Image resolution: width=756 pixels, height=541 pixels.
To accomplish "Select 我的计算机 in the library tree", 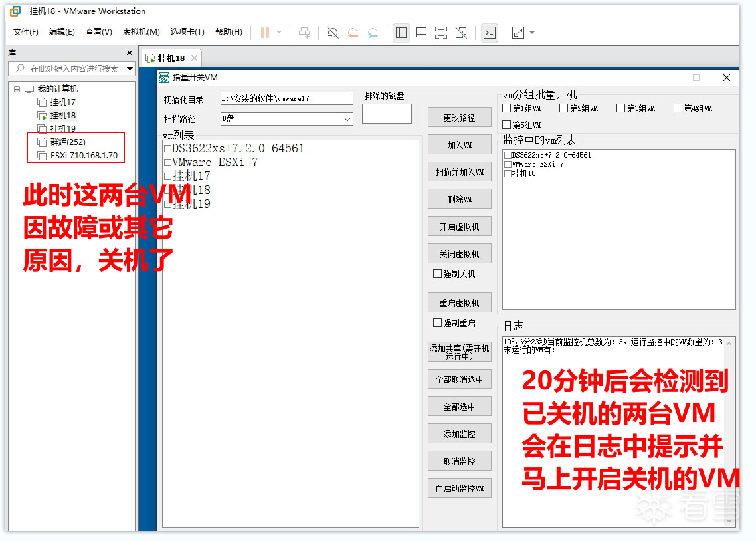I will click(57, 88).
